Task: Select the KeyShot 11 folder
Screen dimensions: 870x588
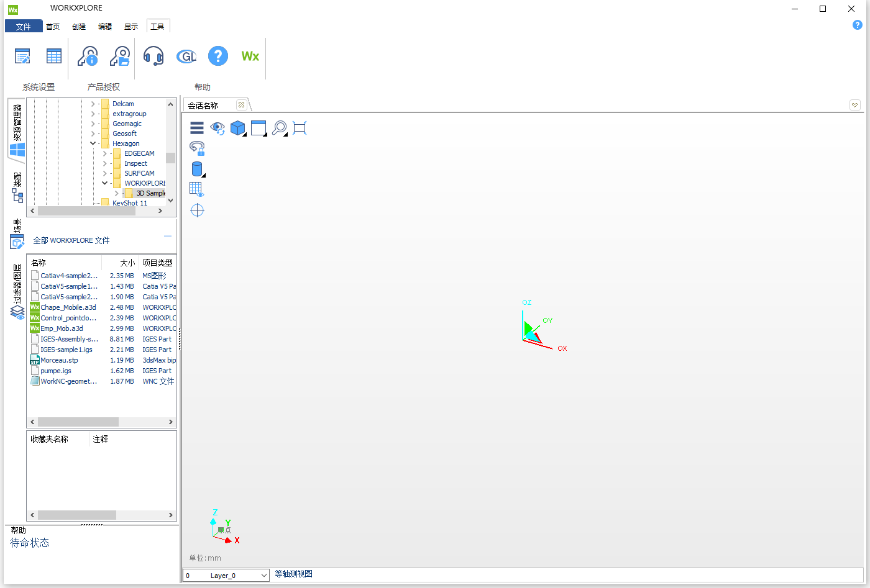Action: 130,203
